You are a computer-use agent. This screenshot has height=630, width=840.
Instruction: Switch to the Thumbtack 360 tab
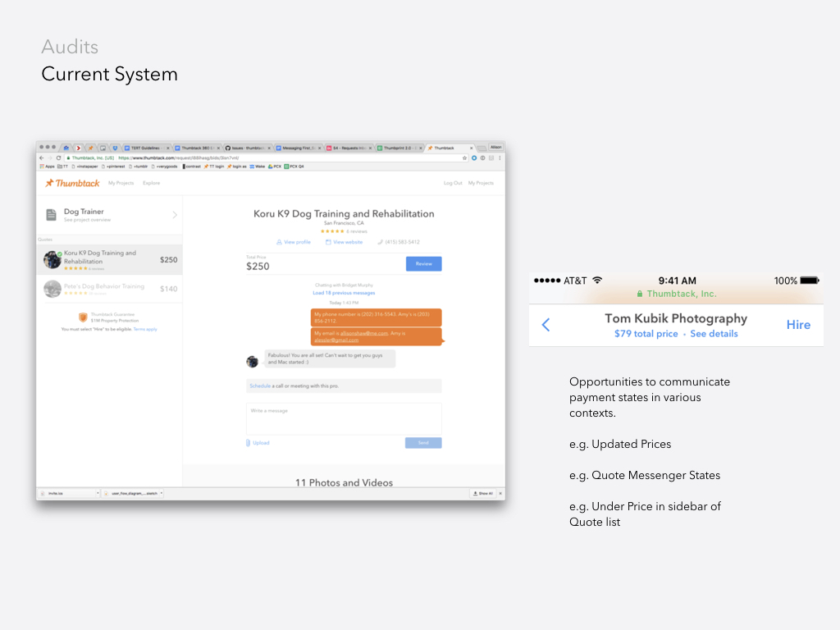point(197,148)
